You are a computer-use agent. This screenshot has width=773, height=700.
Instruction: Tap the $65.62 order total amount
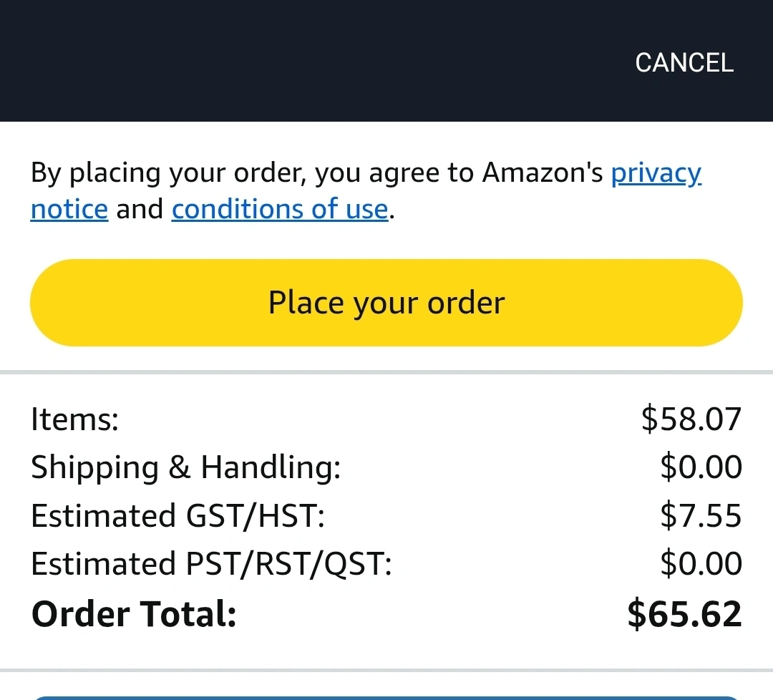click(684, 614)
